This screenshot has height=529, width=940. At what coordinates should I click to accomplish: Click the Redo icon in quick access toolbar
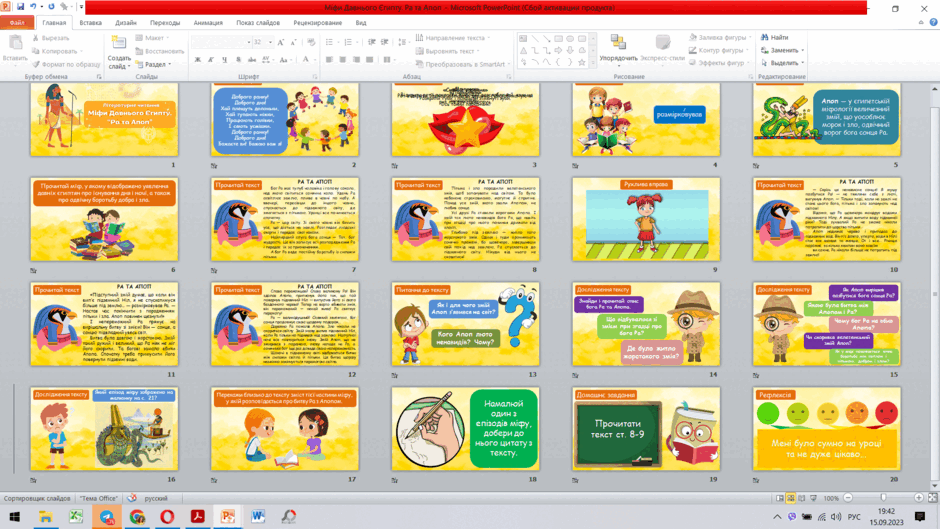click(x=51, y=7)
